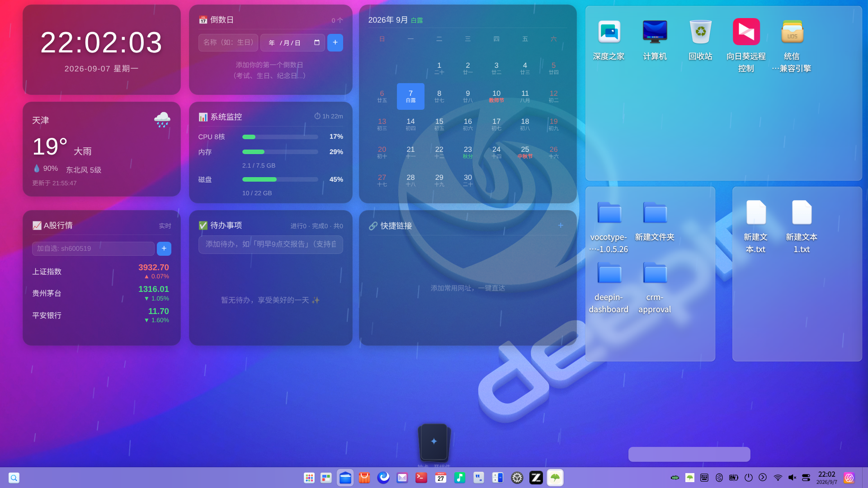Expand the tray arrow icon
The width and height of the screenshot is (868, 488).
pos(763,478)
